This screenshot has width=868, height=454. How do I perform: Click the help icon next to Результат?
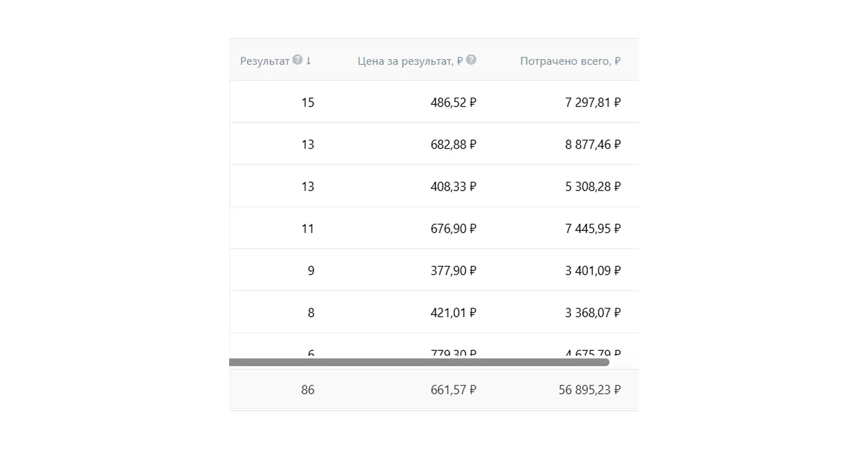[297, 60]
